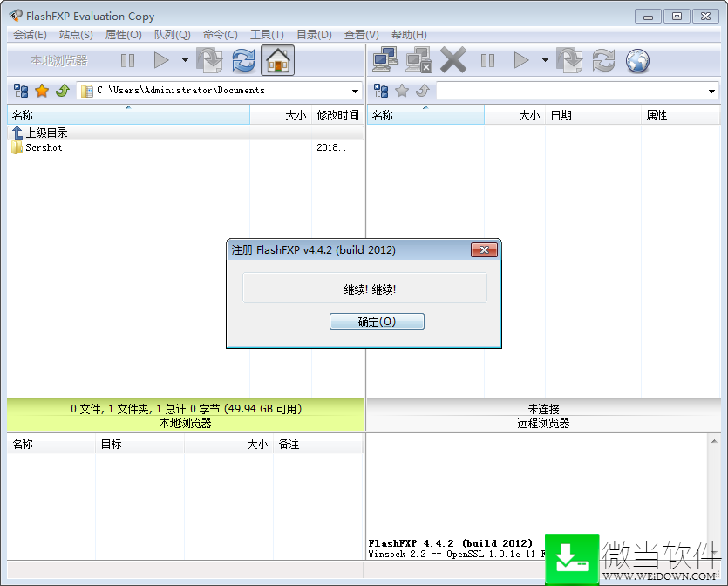
Task: Open the 队列(Q) menu
Action: pos(173,35)
